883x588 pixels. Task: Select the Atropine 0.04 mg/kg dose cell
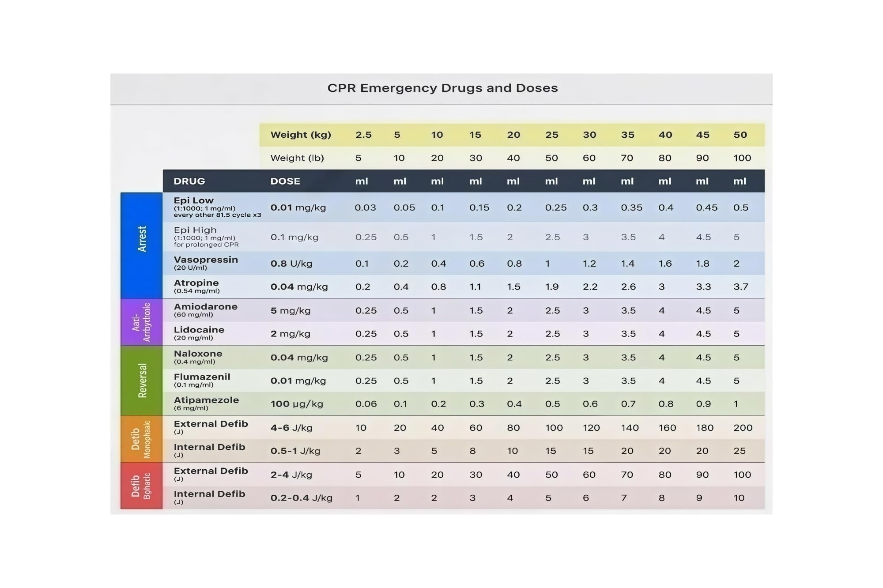click(x=299, y=286)
